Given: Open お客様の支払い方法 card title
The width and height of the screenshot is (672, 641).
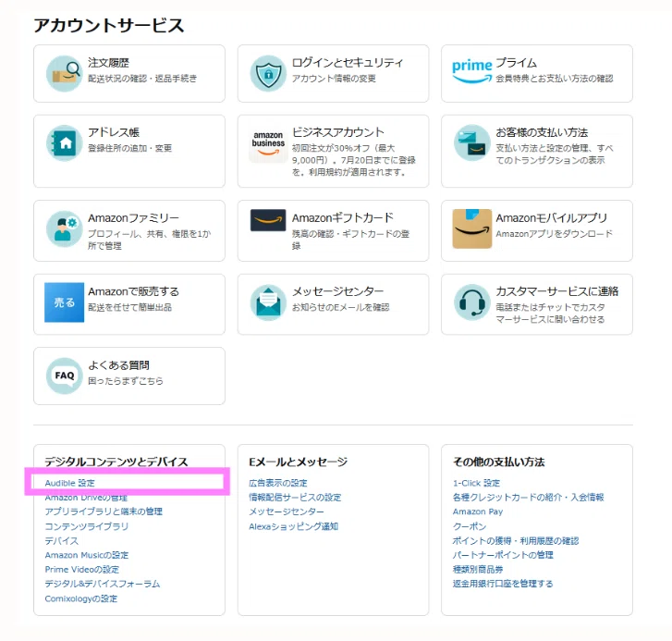Looking at the screenshot, I should (x=542, y=132).
